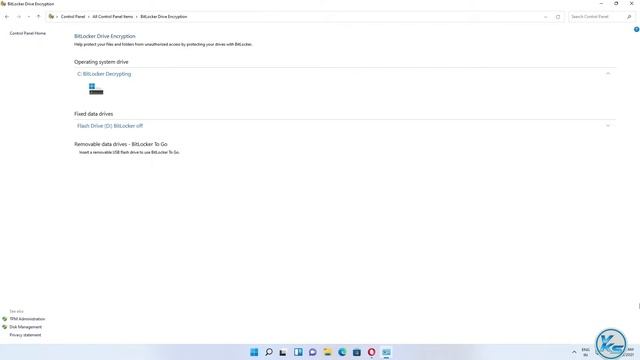Click the Disk Management shield icon

pos(4,327)
